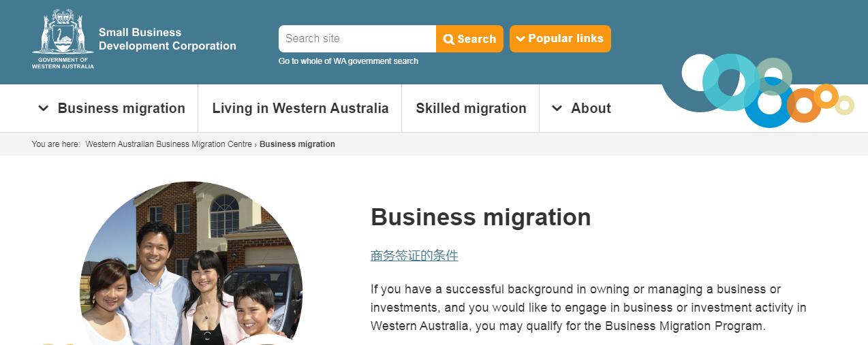The image size is (868, 345).
Task: Click the orange Search button
Action: point(469,39)
